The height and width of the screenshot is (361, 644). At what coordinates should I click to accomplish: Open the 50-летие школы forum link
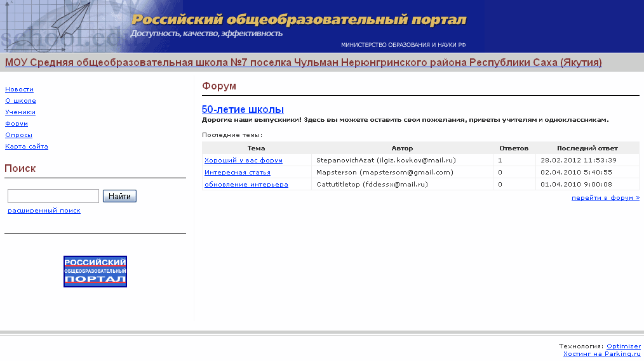(243, 109)
